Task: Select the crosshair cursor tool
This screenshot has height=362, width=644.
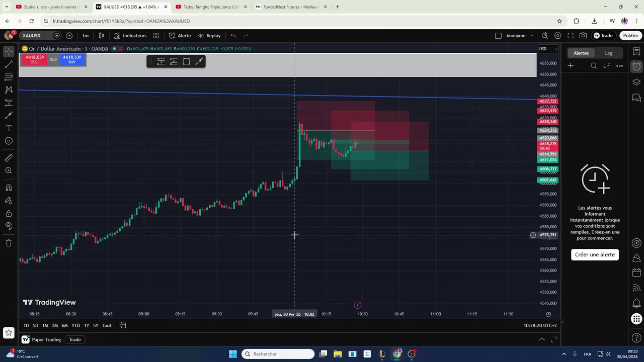Action: [9, 52]
